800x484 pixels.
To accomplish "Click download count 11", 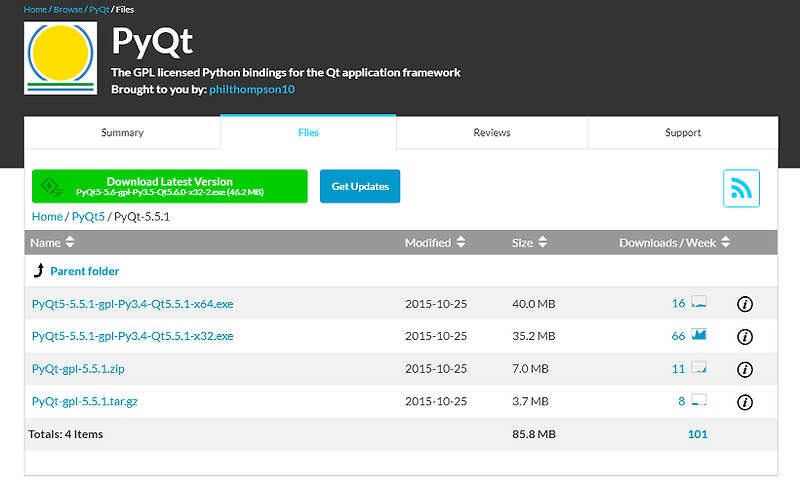I will [x=678, y=369].
